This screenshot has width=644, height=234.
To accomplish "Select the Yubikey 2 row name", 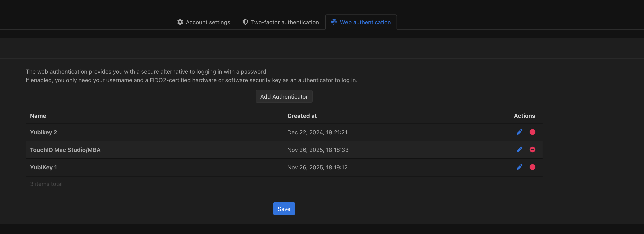I will [x=44, y=132].
